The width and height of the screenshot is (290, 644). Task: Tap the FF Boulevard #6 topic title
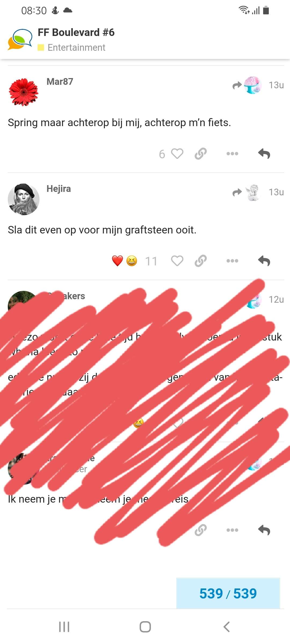click(x=76, y=32)
